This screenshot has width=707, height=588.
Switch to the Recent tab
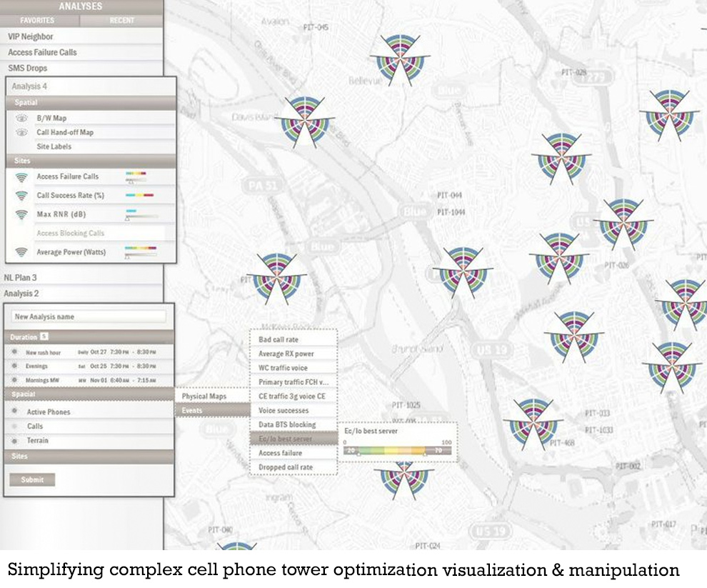[121, 21]
